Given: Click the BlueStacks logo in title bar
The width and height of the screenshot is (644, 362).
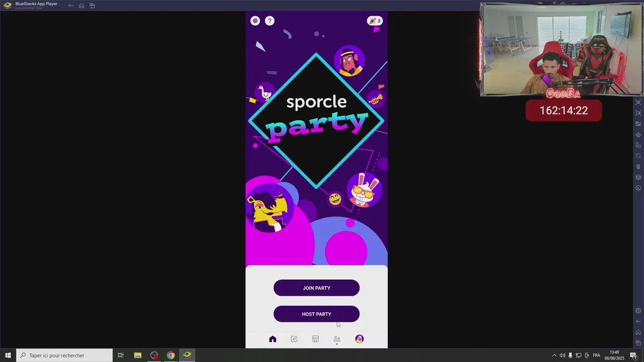Looking at the screenshot, I should (8, 6).
